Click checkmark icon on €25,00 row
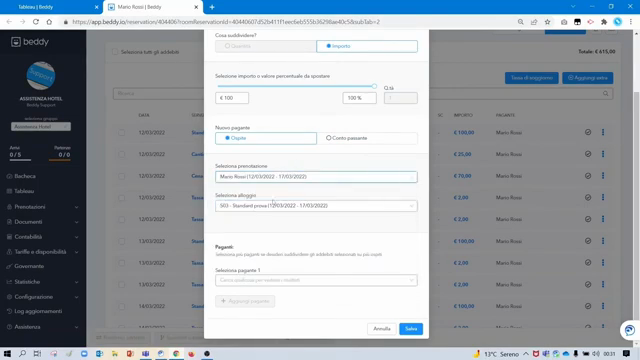 (x=588, y=154)
